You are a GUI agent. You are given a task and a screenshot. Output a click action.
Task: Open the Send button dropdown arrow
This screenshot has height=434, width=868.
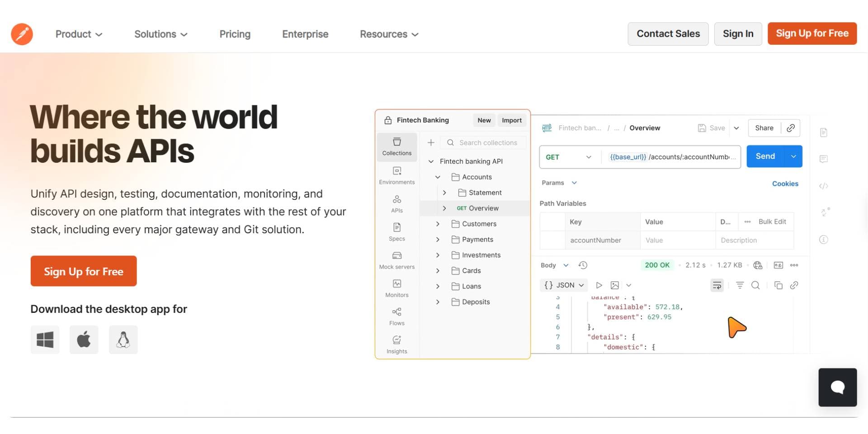coord(793,156)
